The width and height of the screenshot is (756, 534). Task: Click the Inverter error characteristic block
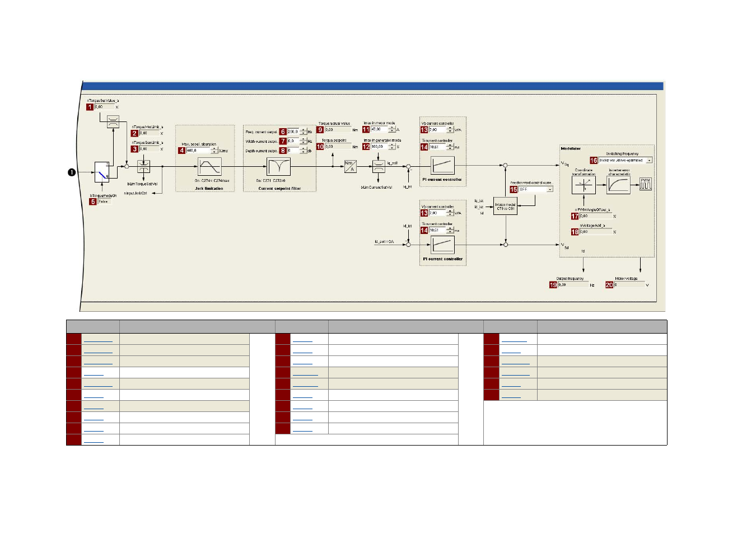618,185
